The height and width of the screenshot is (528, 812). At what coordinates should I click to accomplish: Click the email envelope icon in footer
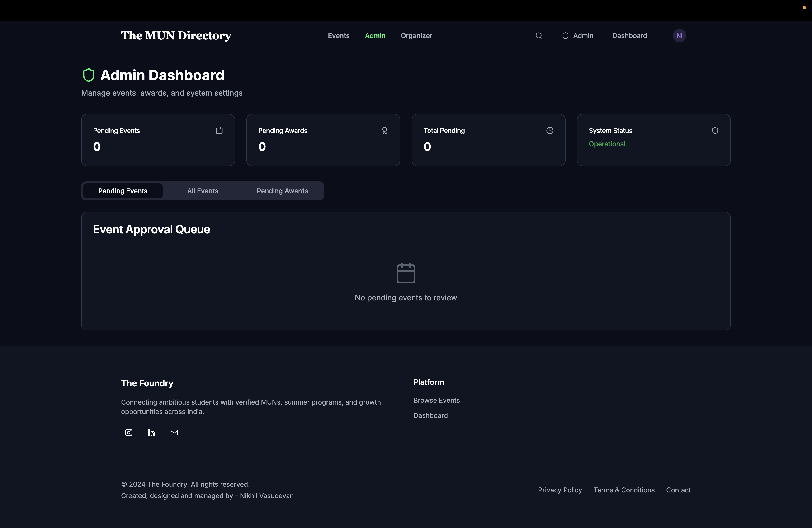(x=174, y=433)
